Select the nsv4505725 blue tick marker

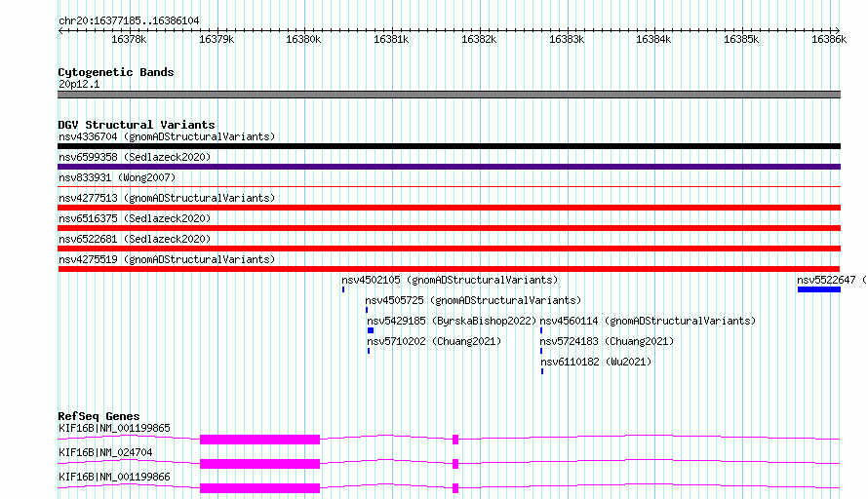click(367, 310)
